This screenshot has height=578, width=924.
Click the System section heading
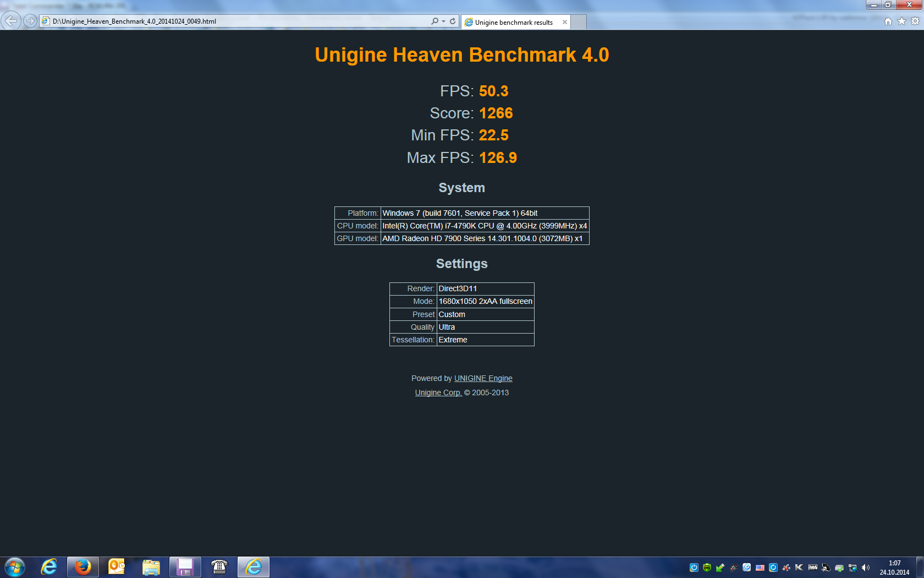[x=462, y=188]
